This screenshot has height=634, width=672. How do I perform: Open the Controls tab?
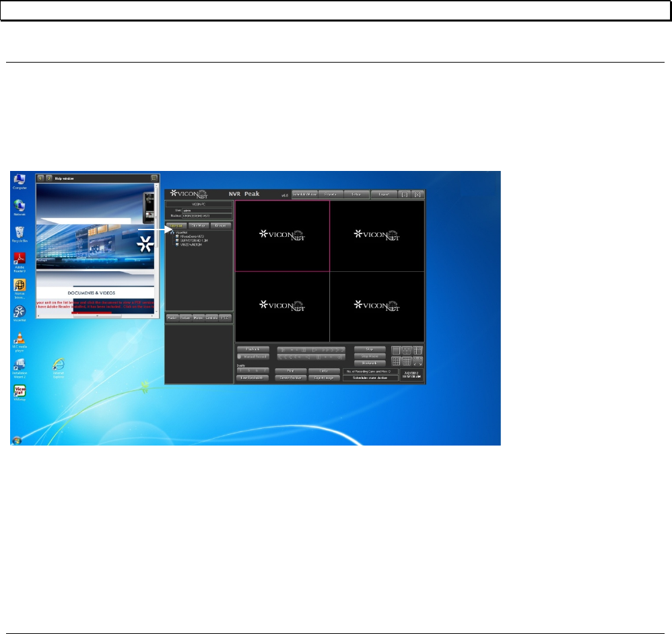pyautogui.click(x=211, y=318)
